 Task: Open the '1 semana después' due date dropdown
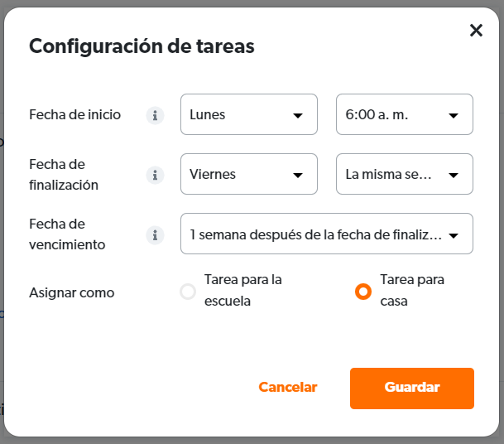pyautogui.click(x=327, y=234)
